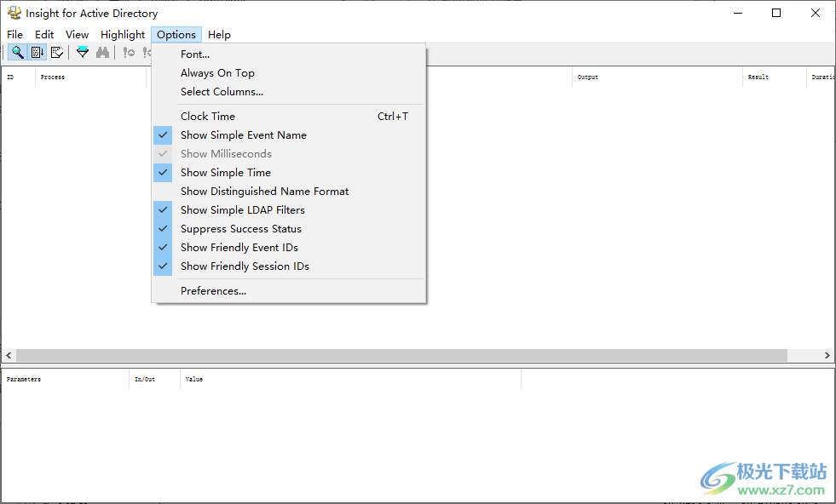
Task: Open the Edit menu
Action: point(44,35)
